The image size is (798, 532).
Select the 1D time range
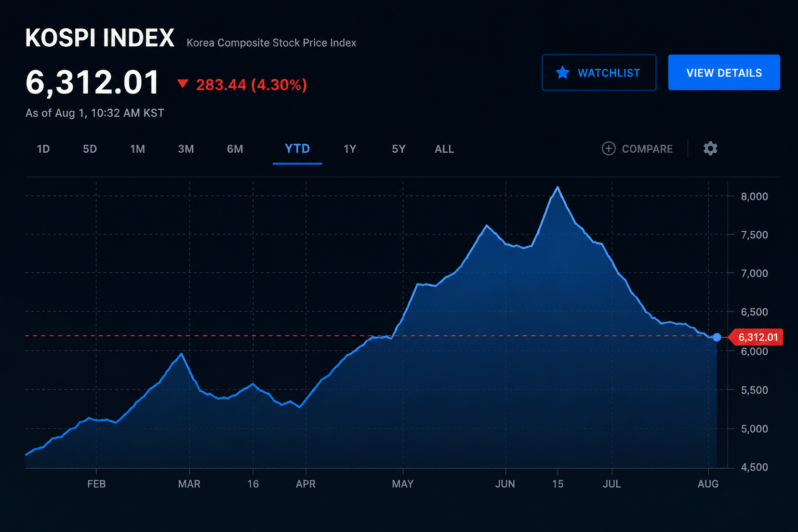(x=43, y=149)
